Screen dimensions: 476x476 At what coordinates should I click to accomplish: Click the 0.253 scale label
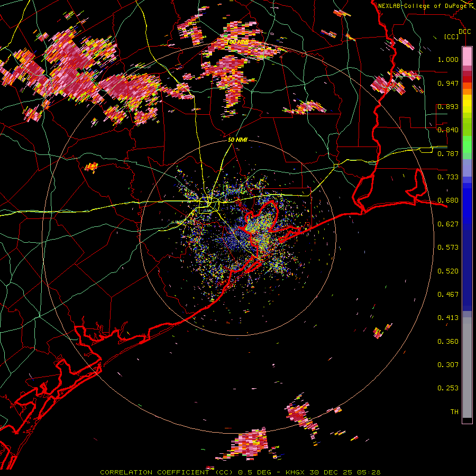point(448,388)
